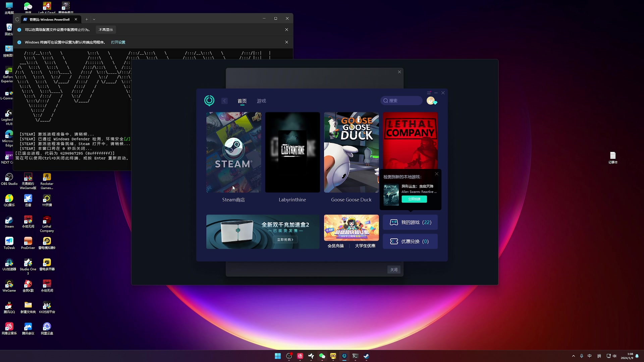The image size is (644, 362).
Task: Select the Studio One 3 desktop icon
Action: pyautogui.click(x=28, y=267)
